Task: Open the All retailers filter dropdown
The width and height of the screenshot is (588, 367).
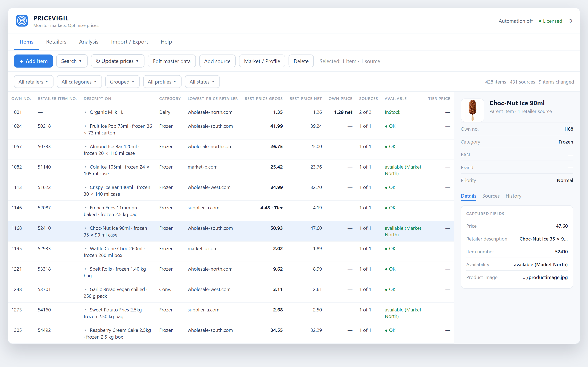Action: 33,82
